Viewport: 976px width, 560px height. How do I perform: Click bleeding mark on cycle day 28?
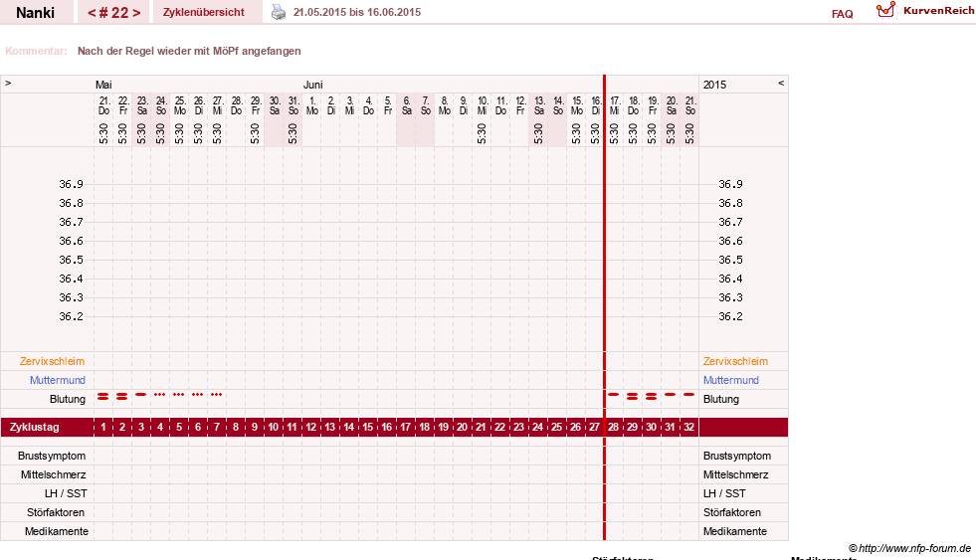pyautogui.click(x=614, y=395)
